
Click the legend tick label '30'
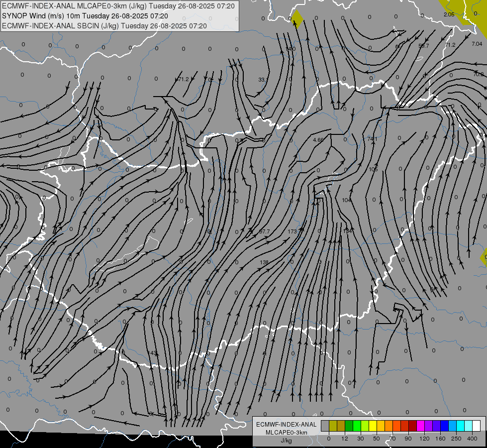361,439
